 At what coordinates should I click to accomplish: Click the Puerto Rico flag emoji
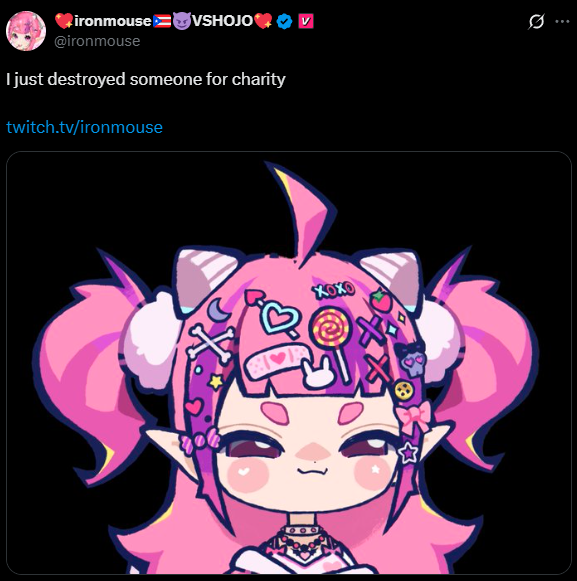[x=162, y=21]
